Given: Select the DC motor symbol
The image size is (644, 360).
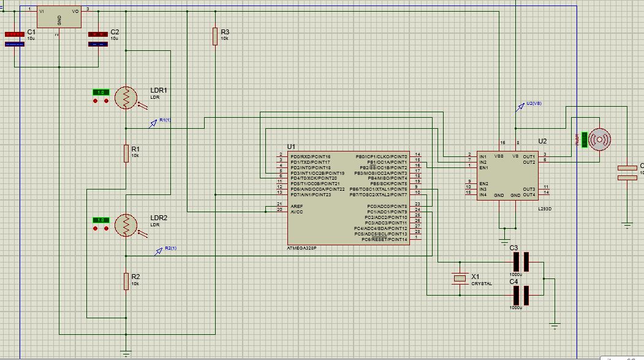Looking at the screenshot, I should (599, 140).
